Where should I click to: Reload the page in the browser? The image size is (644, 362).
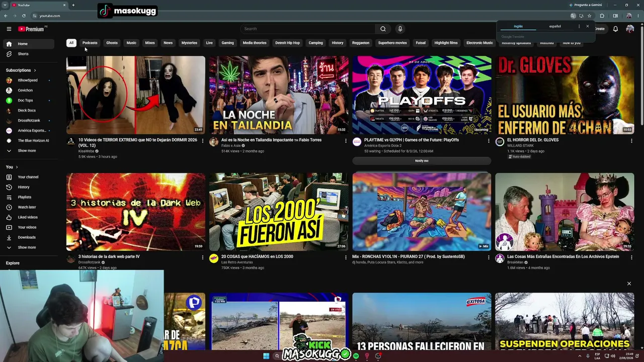[x=24, y=16]
